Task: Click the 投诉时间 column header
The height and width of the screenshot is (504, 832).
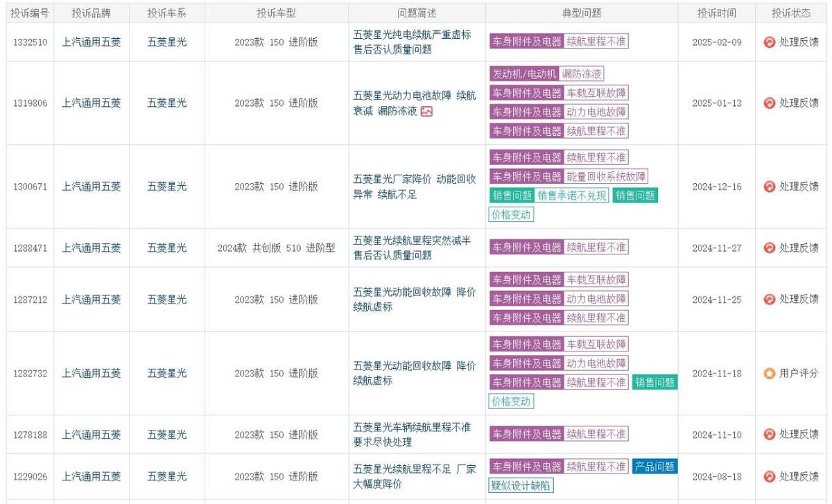Action: [717, 13]
